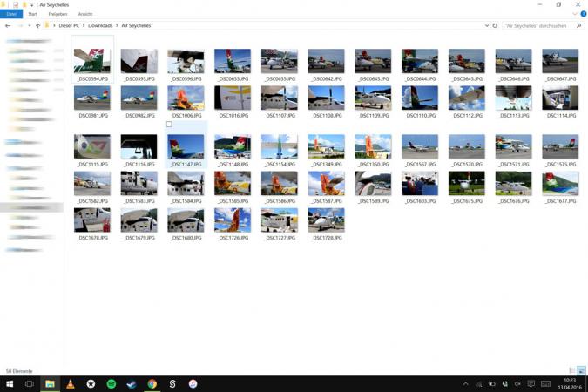This screenshot has height=392, width=588.
Task: Tick the checkbox on _DSC1147.JPG
Action: [x=169, y=125]
